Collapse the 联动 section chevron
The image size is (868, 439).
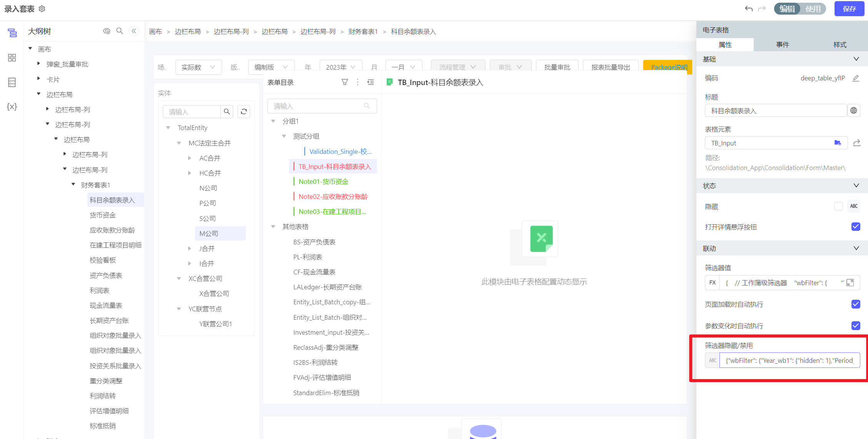click(856, 248)
